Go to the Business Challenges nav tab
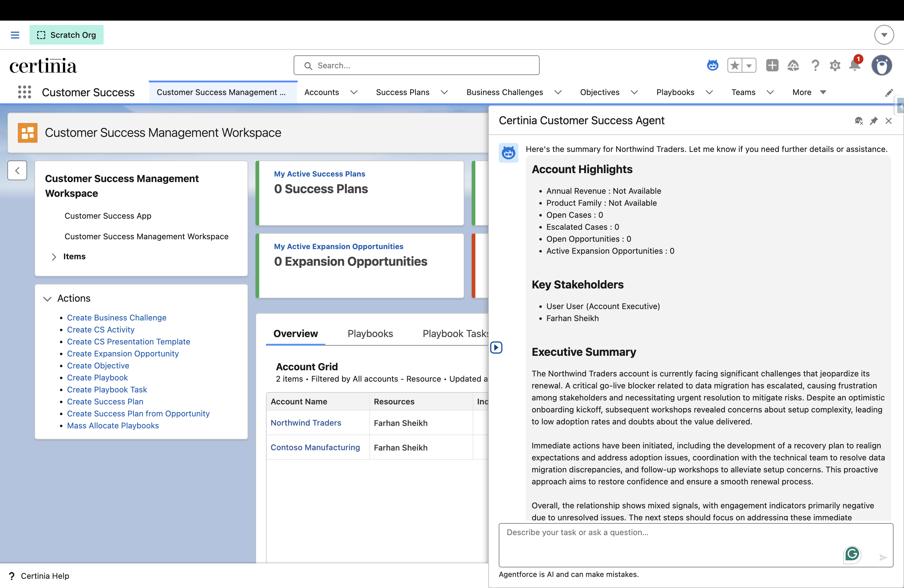The width and height of the screenshot is (904, 588). coord(504,92)
